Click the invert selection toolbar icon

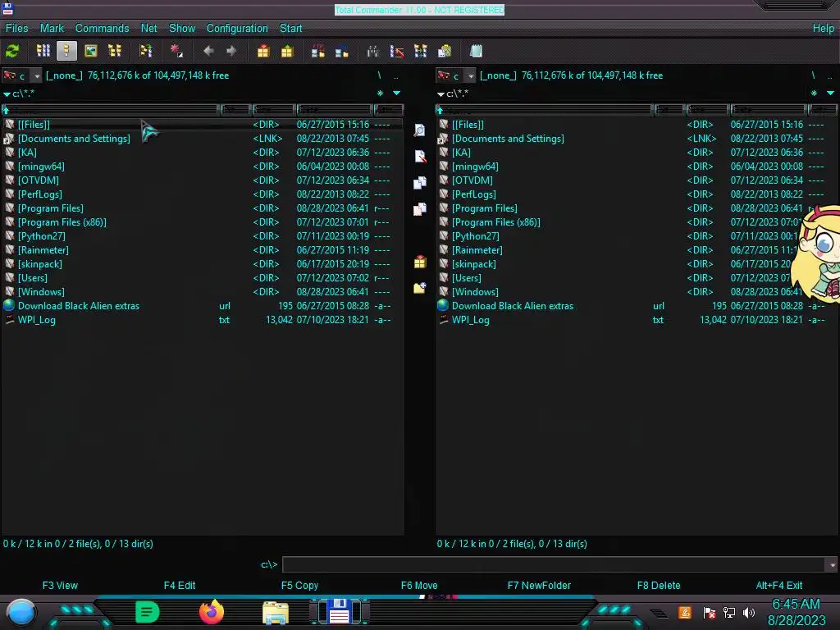[146, 52]
